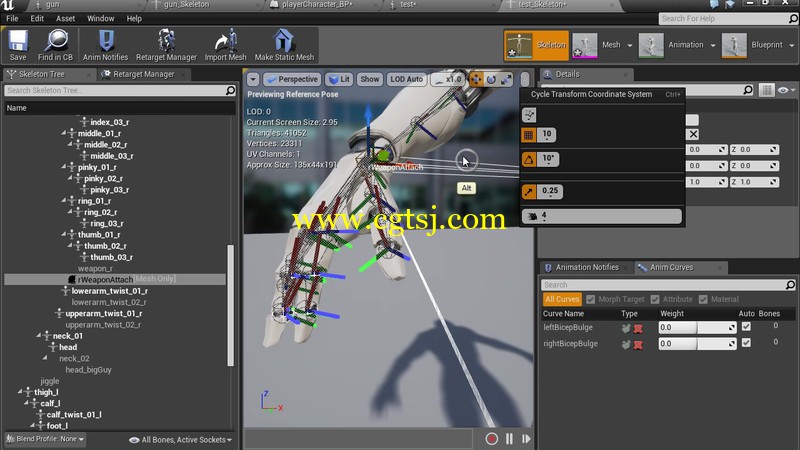Image resolution: width=800 pixels, height=450 pixels.
Task: Open the LOD Auto dropdown
Action: [406, 79]
